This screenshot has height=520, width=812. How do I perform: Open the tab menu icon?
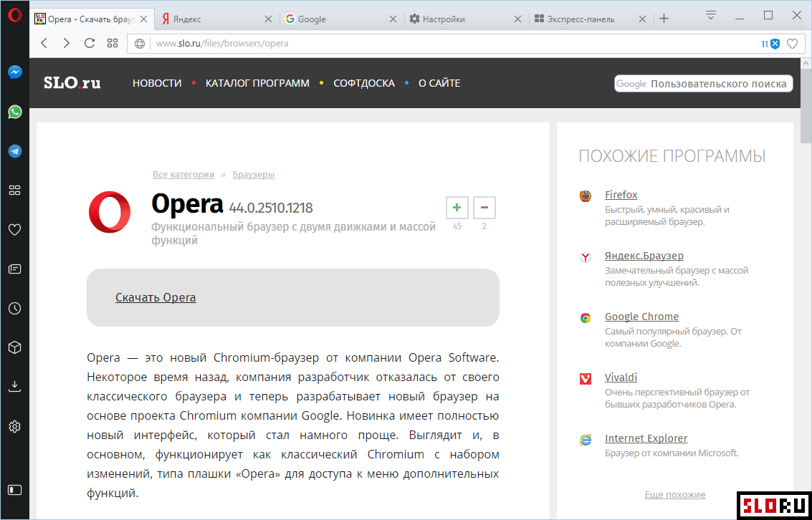click(x=711, y=15)
